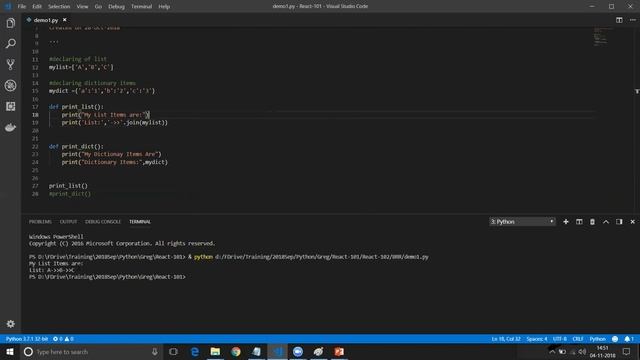Open the View menu
Image resolution: width=640 pixels, height=360 pixels.
pyautogui.click(x=82, y=7)
